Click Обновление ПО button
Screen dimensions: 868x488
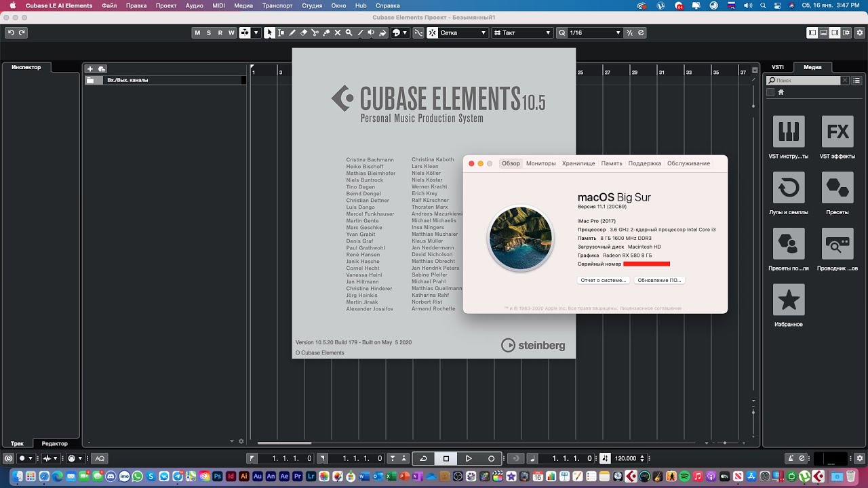coord(659,280)
